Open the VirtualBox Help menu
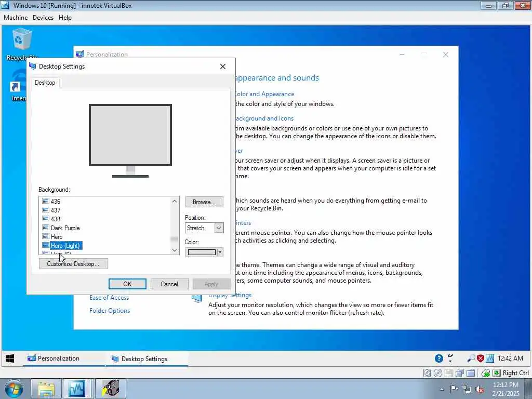Image resolution: width=532 pixels, height=399 pixels. coord(65,18)
